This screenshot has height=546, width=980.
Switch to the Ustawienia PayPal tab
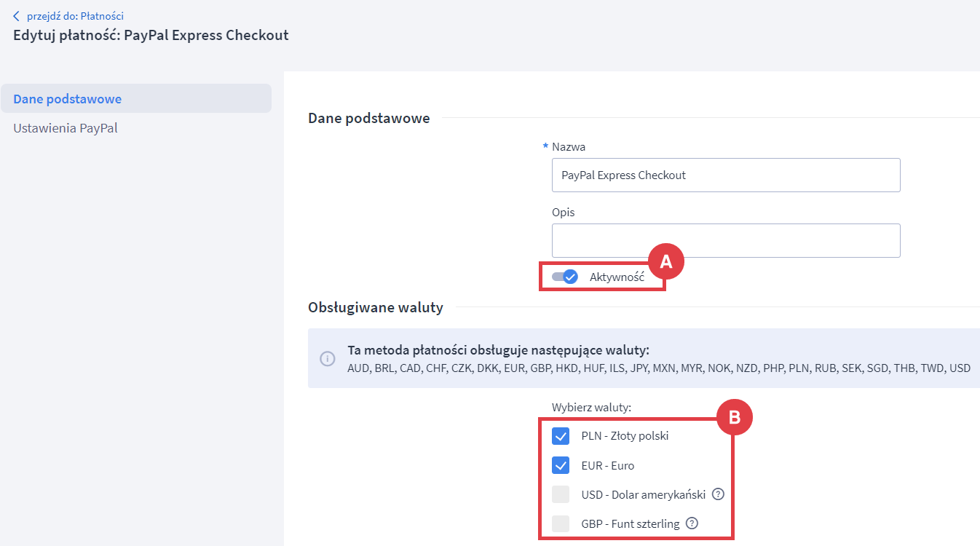pos(66,128)
